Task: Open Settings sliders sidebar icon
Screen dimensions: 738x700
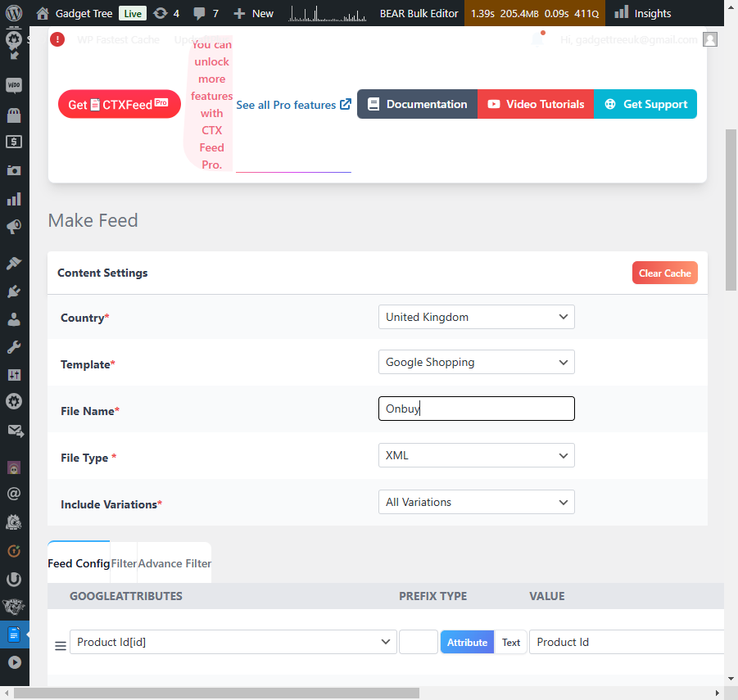Action: tap(14, 375)
